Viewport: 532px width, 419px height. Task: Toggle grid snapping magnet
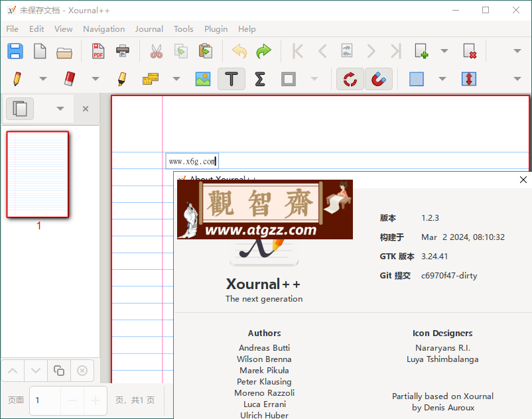tap(379, 79)
